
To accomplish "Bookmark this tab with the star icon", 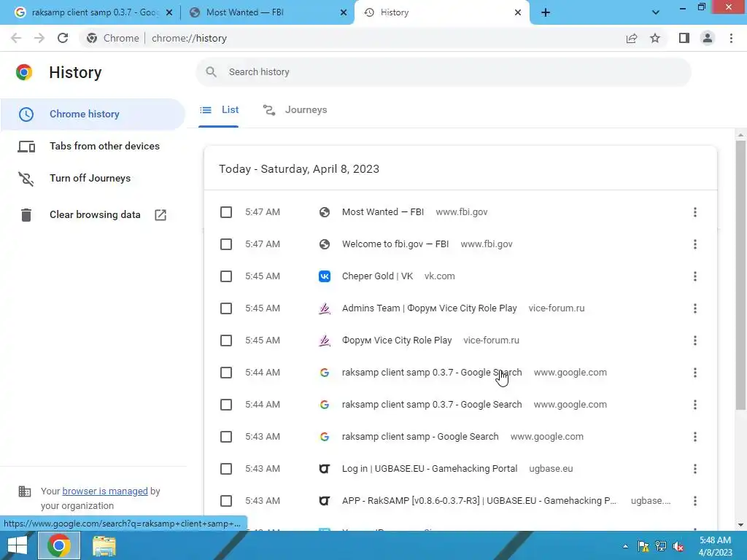I will [x=655, y=38].
